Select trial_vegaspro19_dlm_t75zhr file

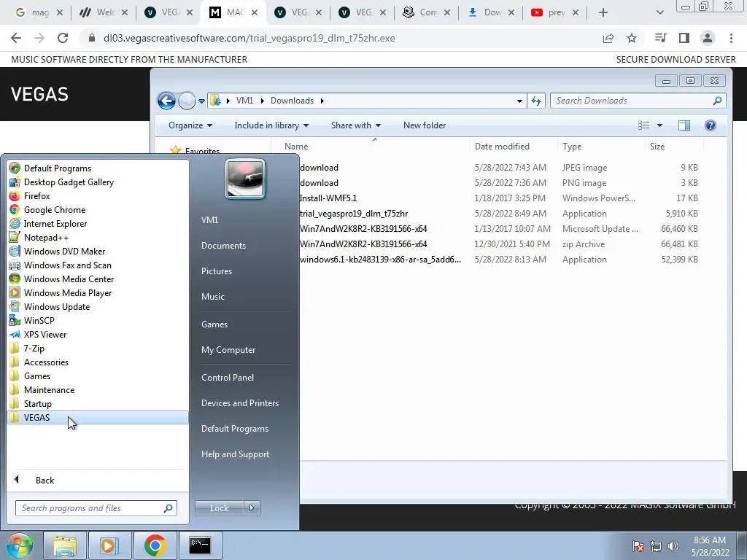[x=354, y=214]
